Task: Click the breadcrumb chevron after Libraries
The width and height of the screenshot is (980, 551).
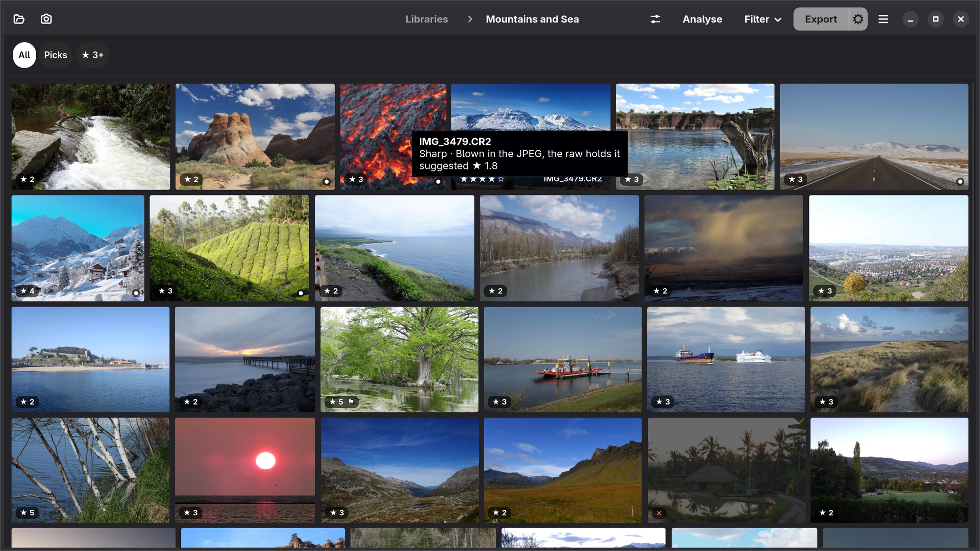Action: click(x=470, y=19)
